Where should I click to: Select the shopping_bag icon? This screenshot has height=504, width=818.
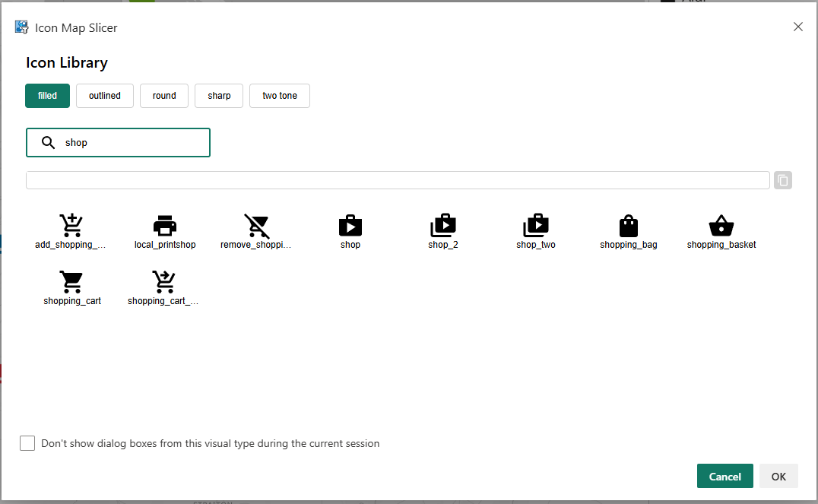pos(629,226)
